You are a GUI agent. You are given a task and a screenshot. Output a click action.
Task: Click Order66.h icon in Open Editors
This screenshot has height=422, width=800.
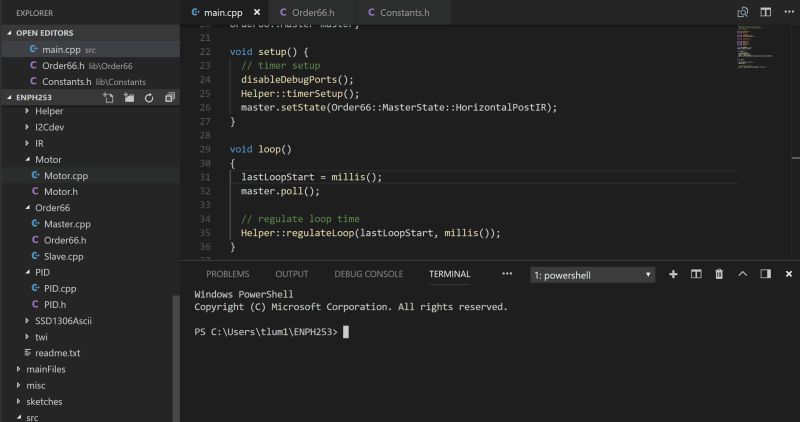click(x=33, y=65)
